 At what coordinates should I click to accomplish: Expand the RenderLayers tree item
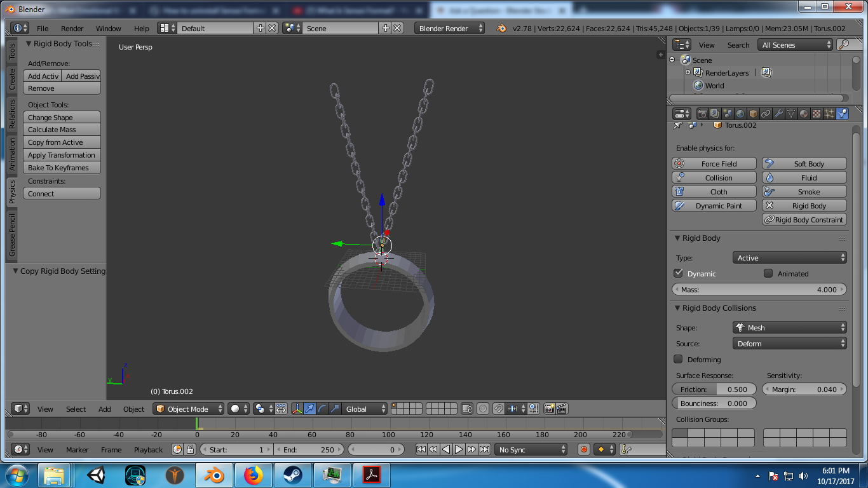point(688,72)
